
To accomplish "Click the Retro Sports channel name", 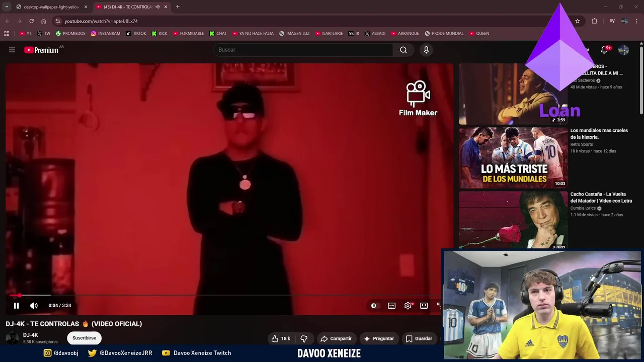I will point(582,144).
